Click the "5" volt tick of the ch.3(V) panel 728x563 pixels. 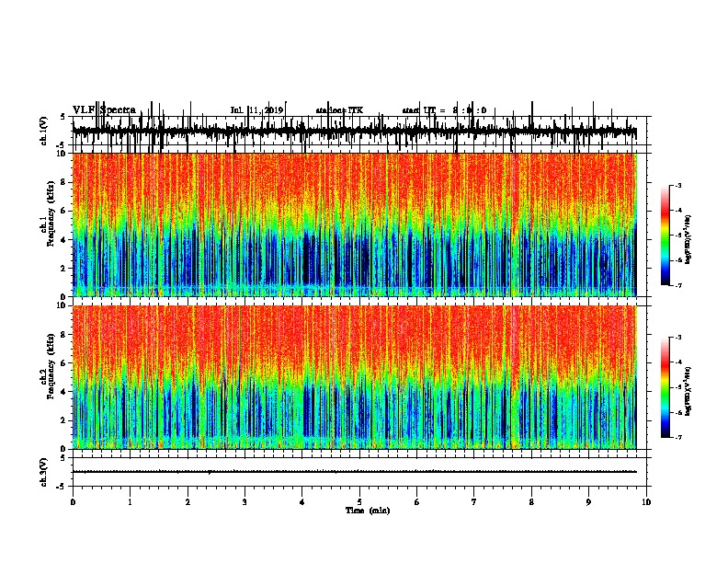pos(63,458)
